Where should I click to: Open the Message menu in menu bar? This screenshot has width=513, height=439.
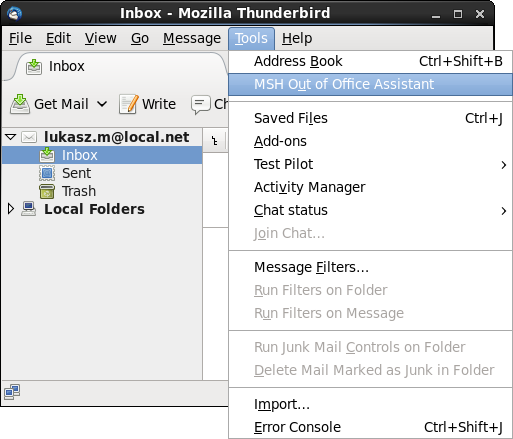point(192,38)
